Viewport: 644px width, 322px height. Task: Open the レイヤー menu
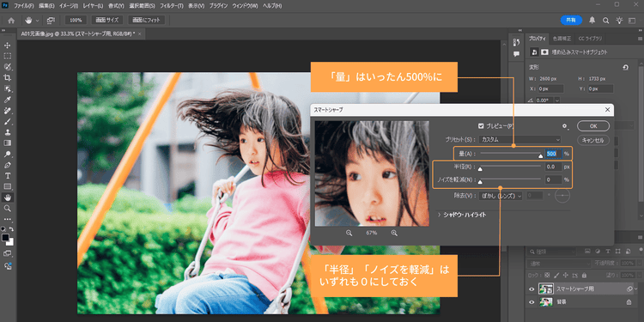click(x=93, y=6)
